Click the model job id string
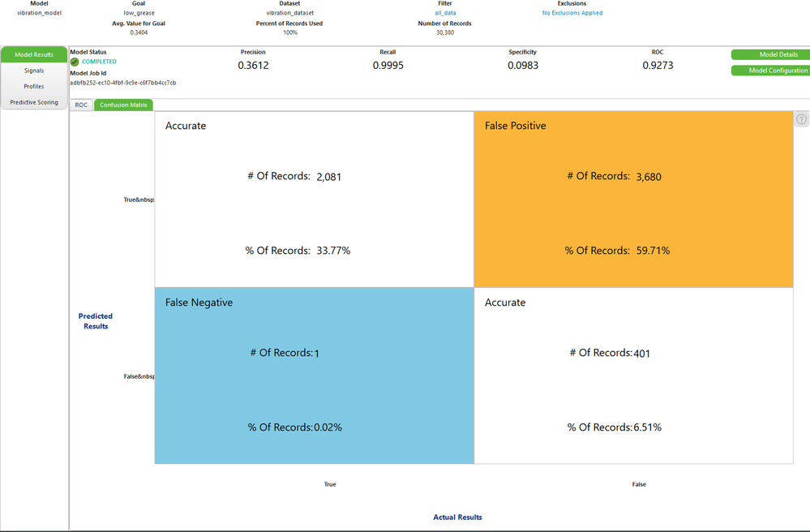Screen dimensions: 810x532 point(123,83)
